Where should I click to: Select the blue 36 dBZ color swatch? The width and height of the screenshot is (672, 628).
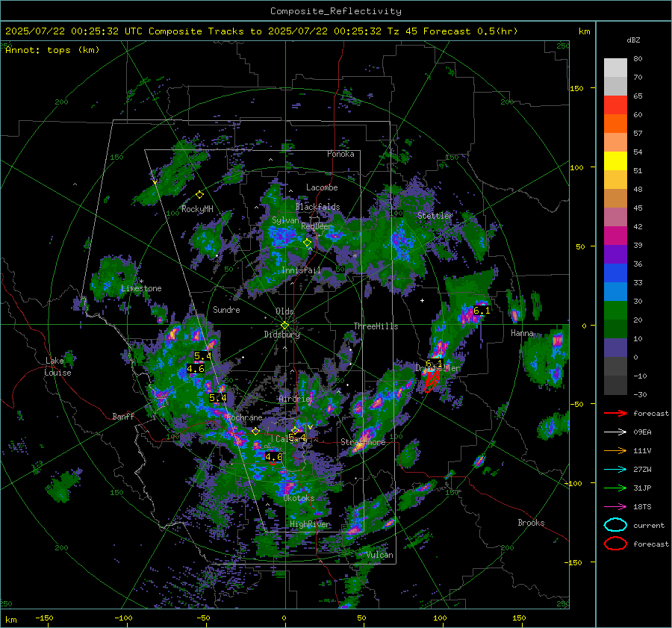click(615, 273)
